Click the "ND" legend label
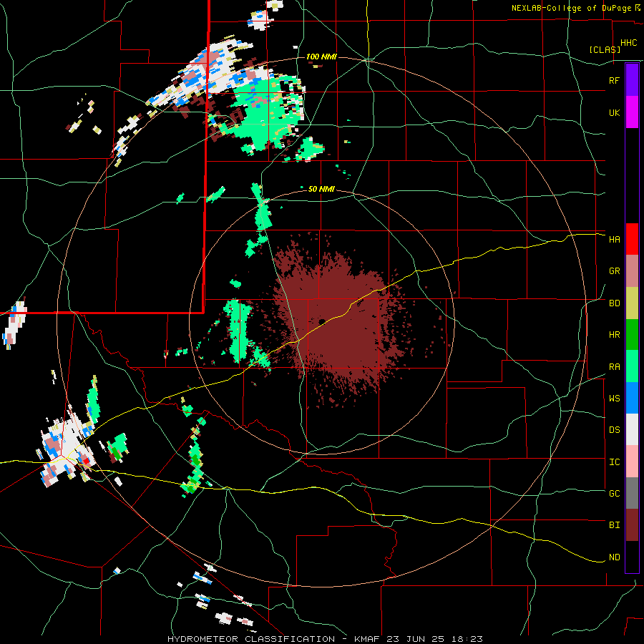644x644 pixels. pos(615,557)
